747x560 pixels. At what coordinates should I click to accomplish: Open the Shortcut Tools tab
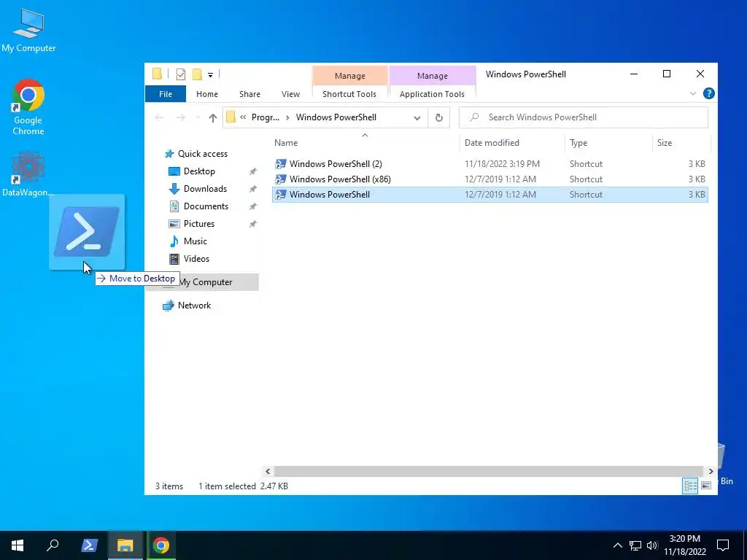349,94
